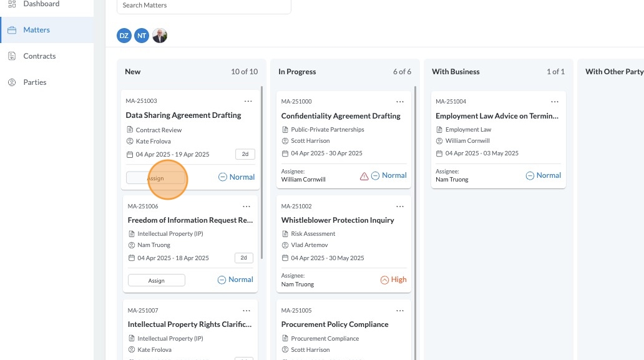Select the photo avatar filter
Image resolution: width=644 pixels, height=360 pixels.
point(160,36)
